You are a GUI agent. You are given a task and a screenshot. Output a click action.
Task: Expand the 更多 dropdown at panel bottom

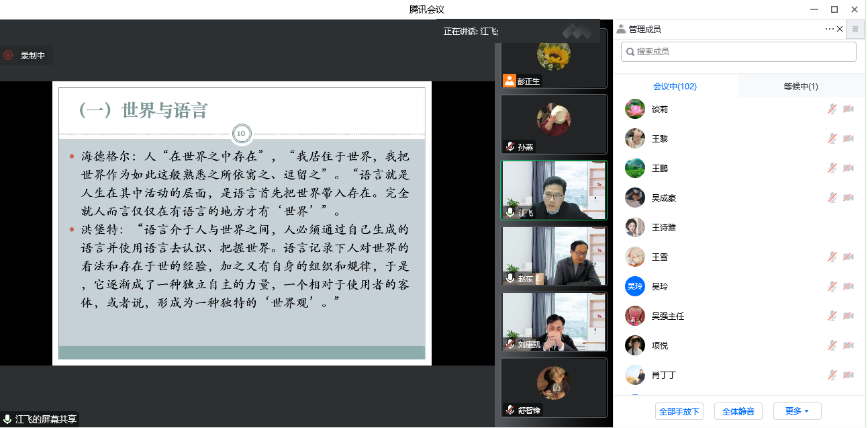pyautogui.click(x=797, y=411)
